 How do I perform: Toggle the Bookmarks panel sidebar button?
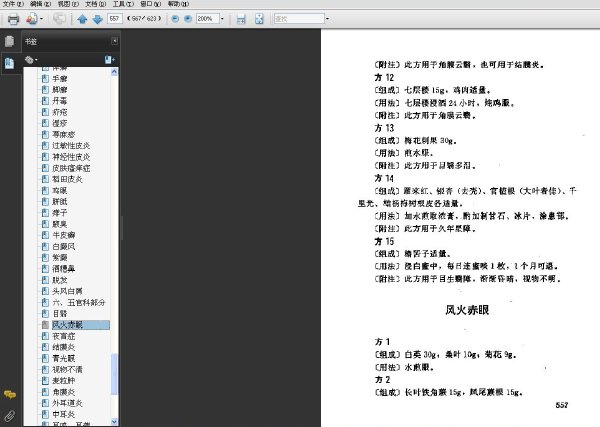tap(10, 63)
